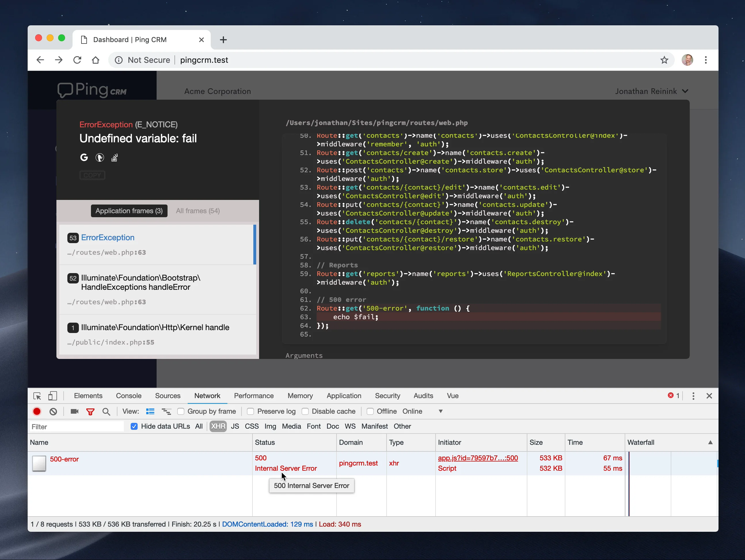
Task: Switch to the Console tab
Action: tap(129, 396)
